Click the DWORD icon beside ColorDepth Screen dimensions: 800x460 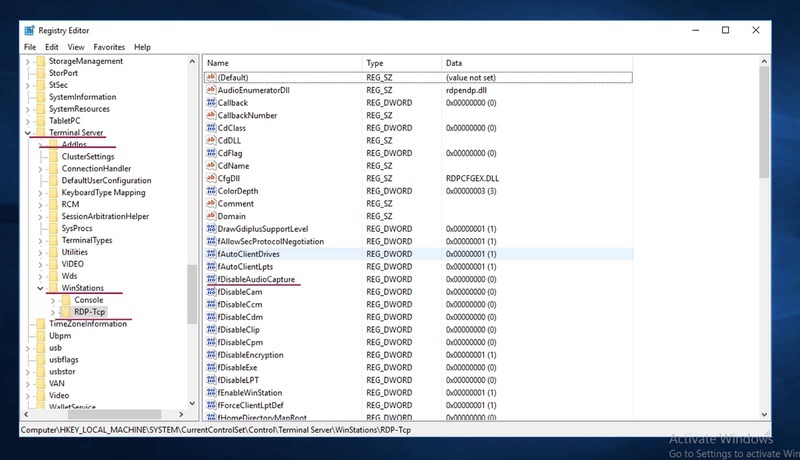(211, 191)
